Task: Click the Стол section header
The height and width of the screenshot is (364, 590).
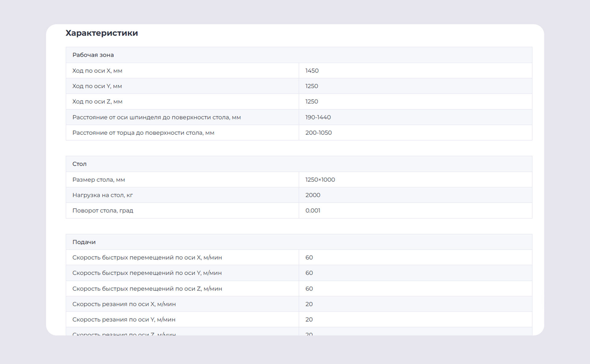Action: (80, 164)
